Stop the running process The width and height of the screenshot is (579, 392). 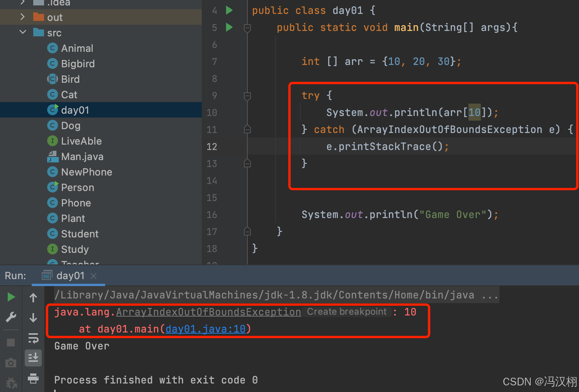coord(11,343)
